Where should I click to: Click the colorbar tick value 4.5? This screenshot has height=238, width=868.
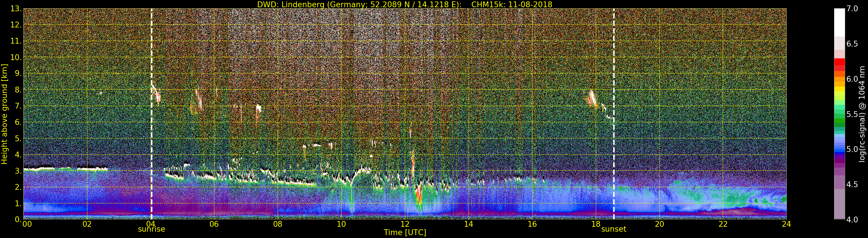[852, 184]
